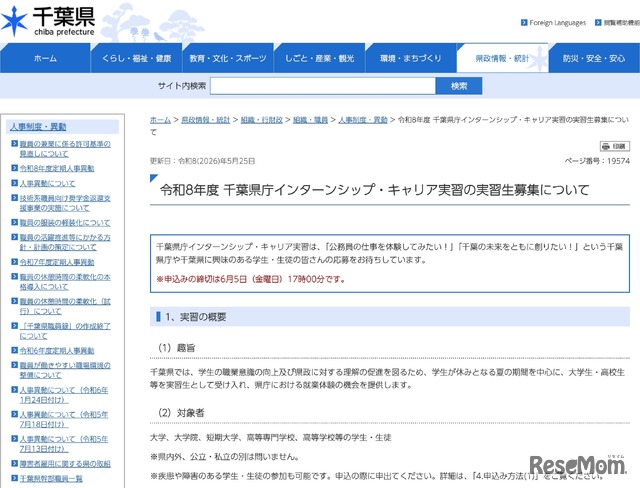
Task: Open the 令和8年度定期人事異動 sidebar link
Action: 57,169
